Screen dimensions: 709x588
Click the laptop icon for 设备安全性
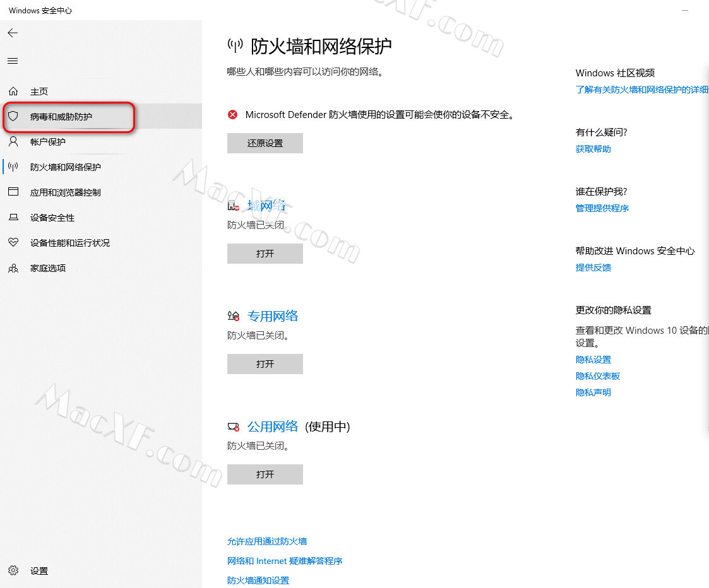13,218
